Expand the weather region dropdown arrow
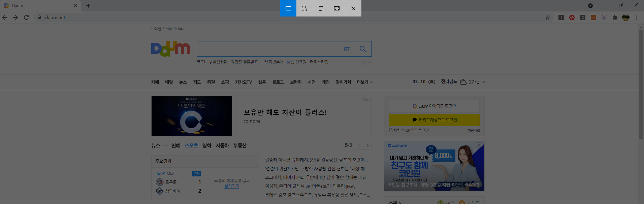Viewport: 644px width, 204px height. tap(483, 82)
